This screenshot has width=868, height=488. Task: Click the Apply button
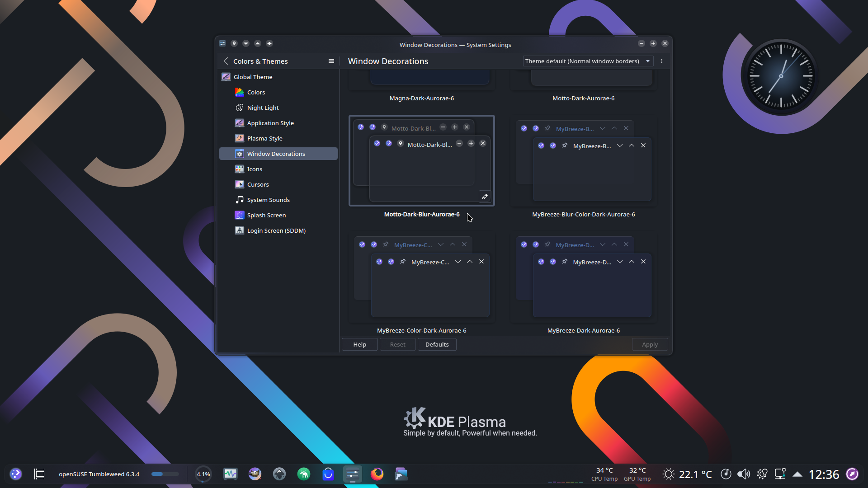click(650, 344)
